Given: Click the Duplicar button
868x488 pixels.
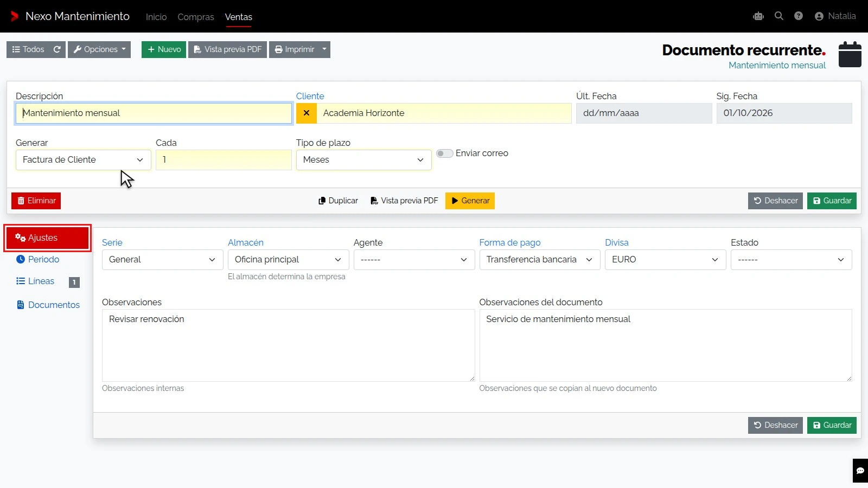Looking at the screenshot, I should click(x=339, y=201).
